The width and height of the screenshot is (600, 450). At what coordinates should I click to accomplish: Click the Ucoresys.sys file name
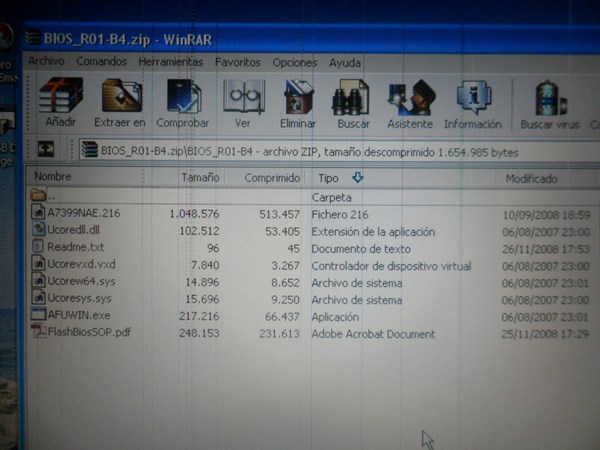(79, 298)
